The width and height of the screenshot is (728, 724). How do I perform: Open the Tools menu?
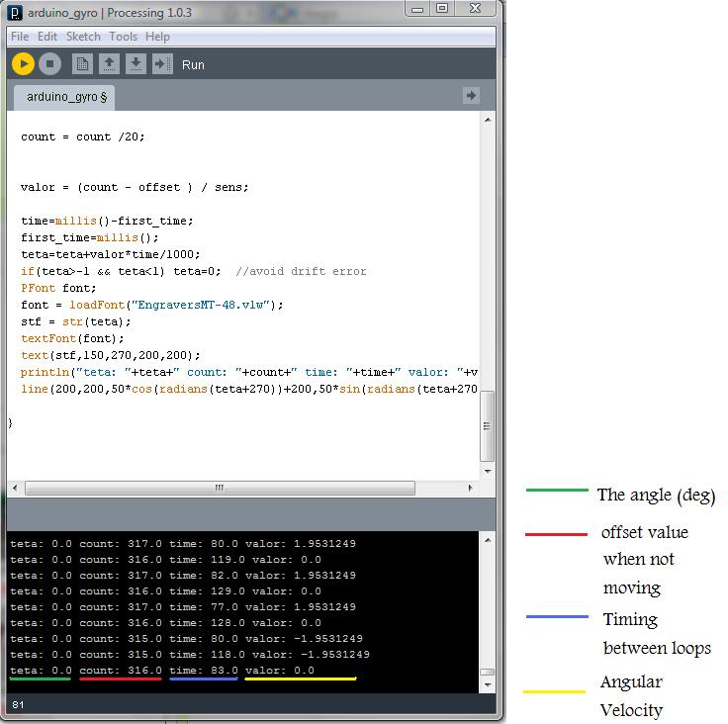click(123, 37)
